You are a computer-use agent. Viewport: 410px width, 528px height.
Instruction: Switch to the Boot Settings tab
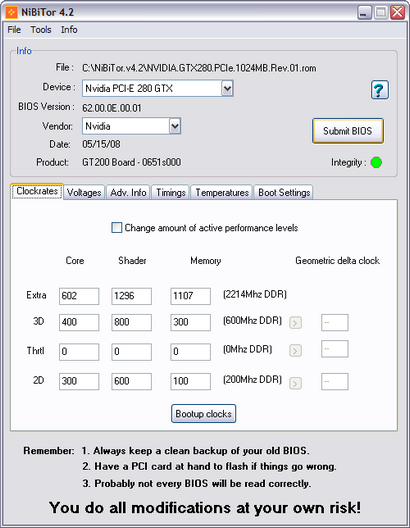(284, 192)
